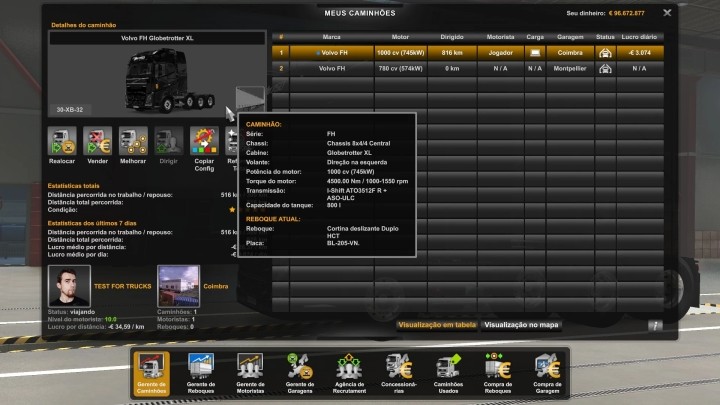Switch to Visualização no mapa

click(521, 325)
